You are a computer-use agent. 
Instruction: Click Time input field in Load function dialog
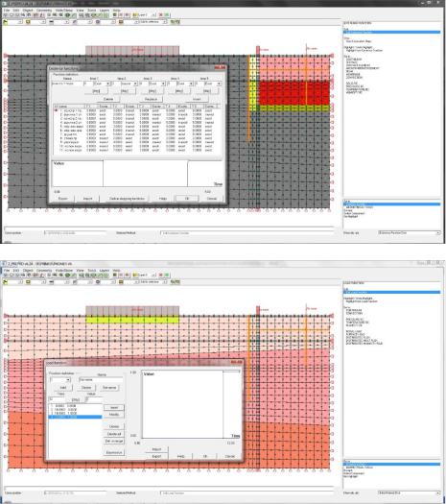point(57,399)
